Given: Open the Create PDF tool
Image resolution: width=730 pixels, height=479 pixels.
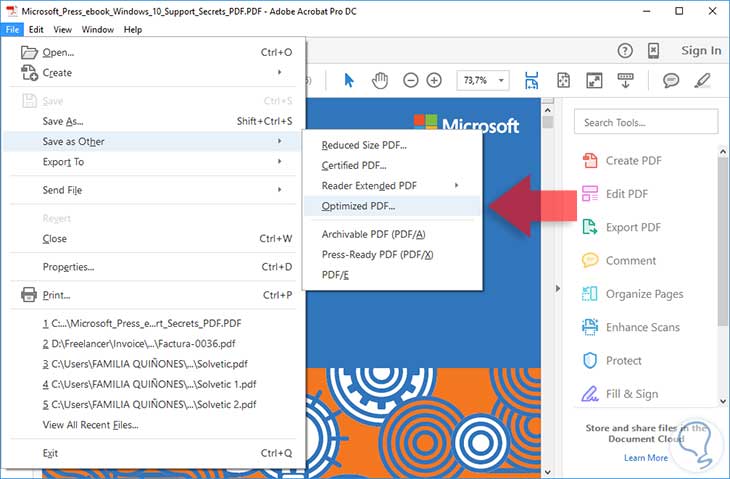Looking at the screenshot, I should 622,161.
